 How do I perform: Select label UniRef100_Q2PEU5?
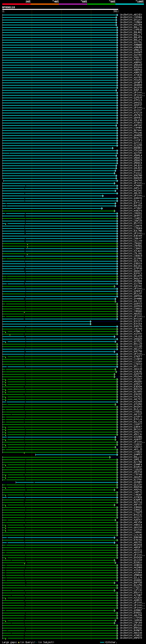tap(131, 98)
